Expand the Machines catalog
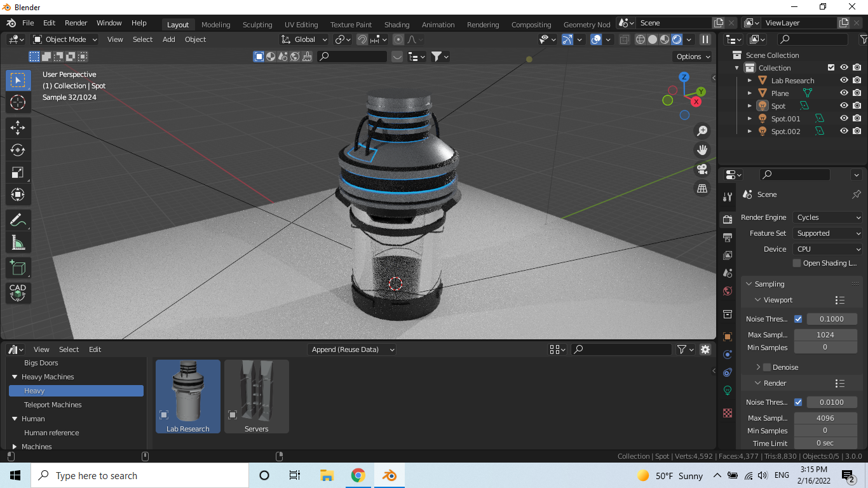Image resolution: width=868 pixels, height=488 pixels. pyautogui.click(x=15, y=447)
